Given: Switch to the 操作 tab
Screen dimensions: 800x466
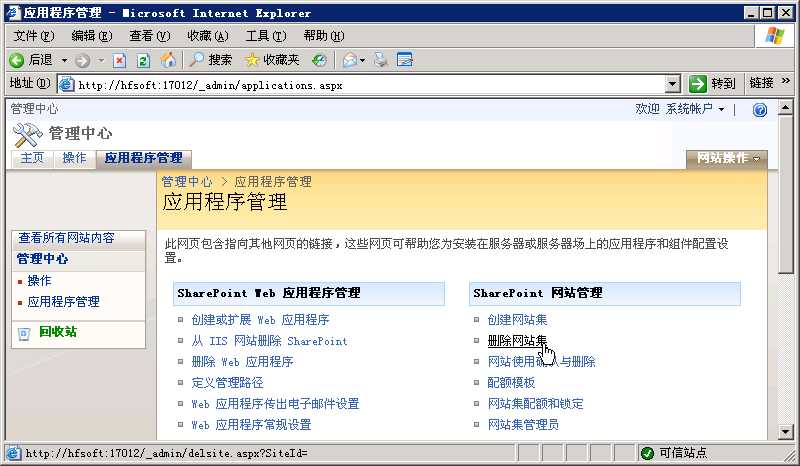Looking at the screenshot, I should (x=74, y=158).
